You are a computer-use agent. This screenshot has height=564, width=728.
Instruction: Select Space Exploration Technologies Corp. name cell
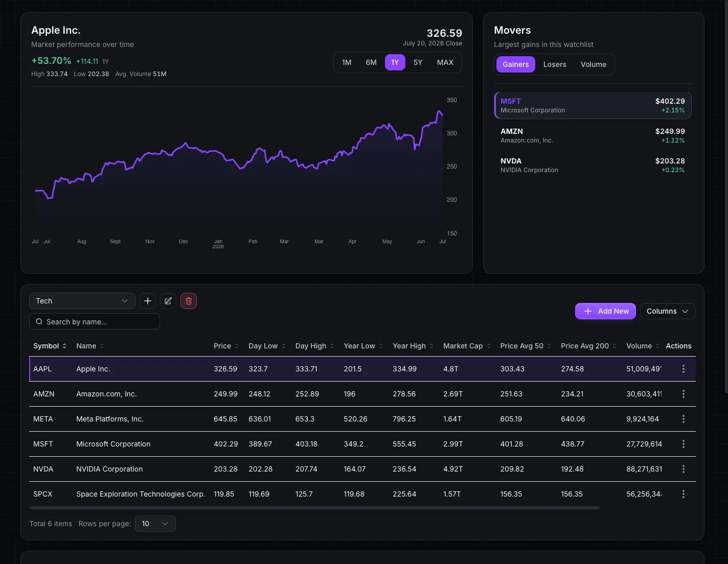click(x=141, y=494)
